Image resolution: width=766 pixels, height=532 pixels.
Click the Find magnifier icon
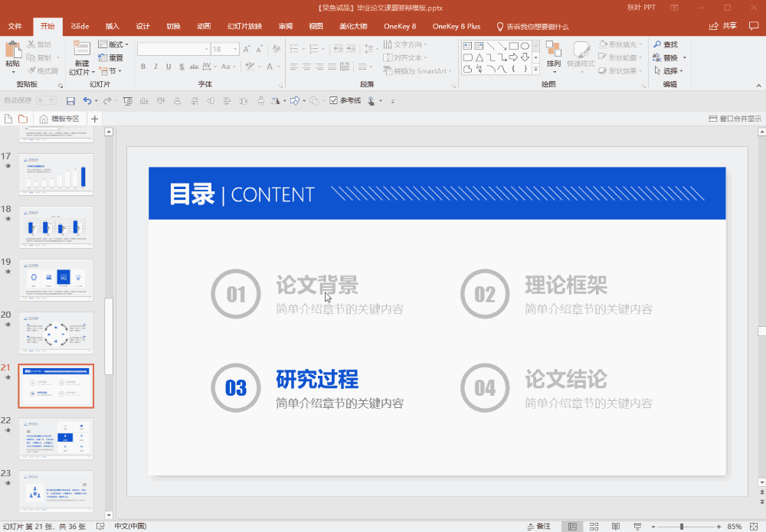[x=657, y=45]
